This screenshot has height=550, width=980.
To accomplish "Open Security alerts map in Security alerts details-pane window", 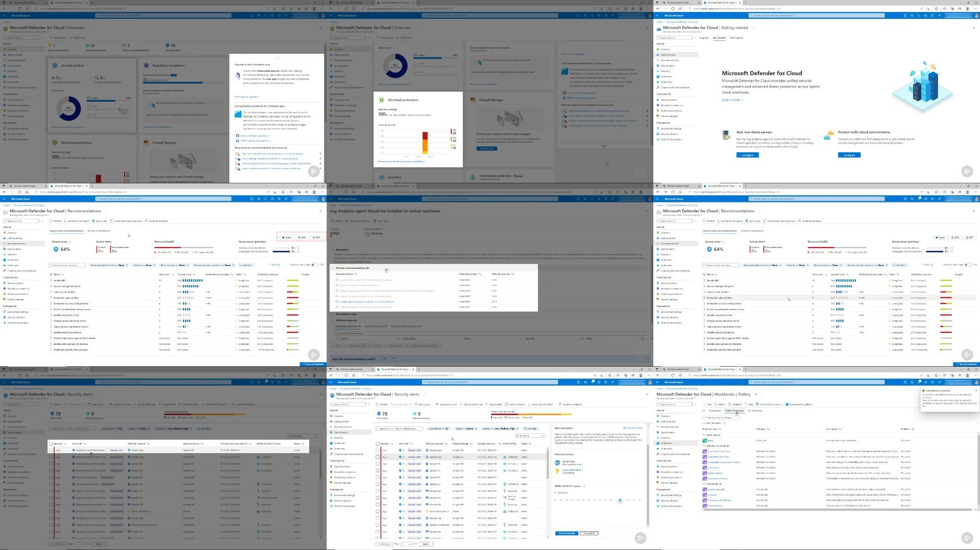I will tap(471, 404).
